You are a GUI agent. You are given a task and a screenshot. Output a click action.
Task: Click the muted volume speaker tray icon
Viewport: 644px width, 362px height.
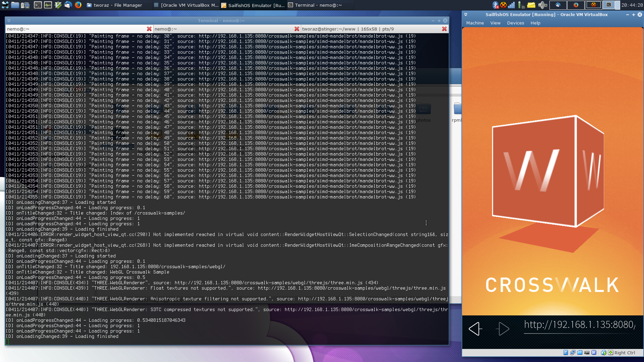(x=542, y=5)
